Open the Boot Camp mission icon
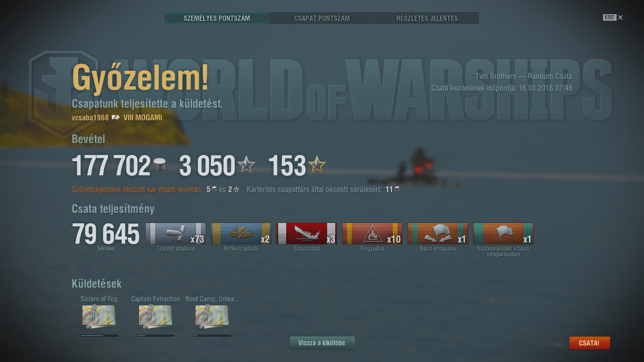 coord(212,316)
